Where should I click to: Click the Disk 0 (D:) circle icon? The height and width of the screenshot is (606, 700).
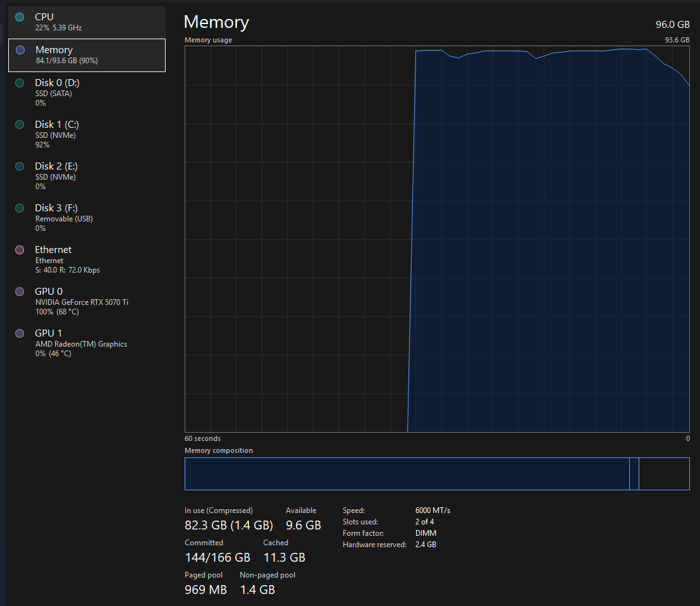[x=20, y=83]
